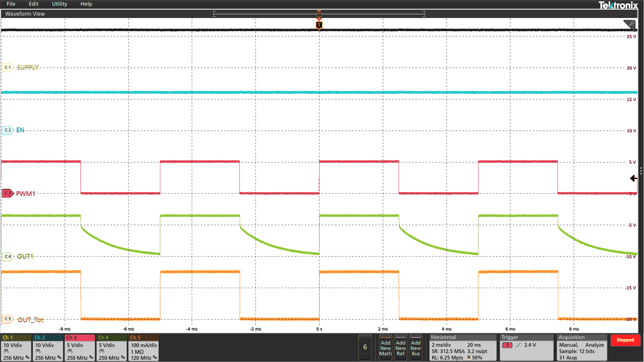Image resolution: width=644 pixels, height=362 pixels.
Task: Expand the results panel showing number 6
Action: (x=365, y=347)
